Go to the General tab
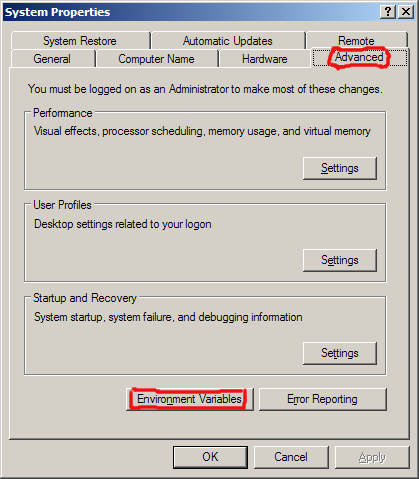The width and height of the screenshot is (419, 479). (x=52, y=59)
